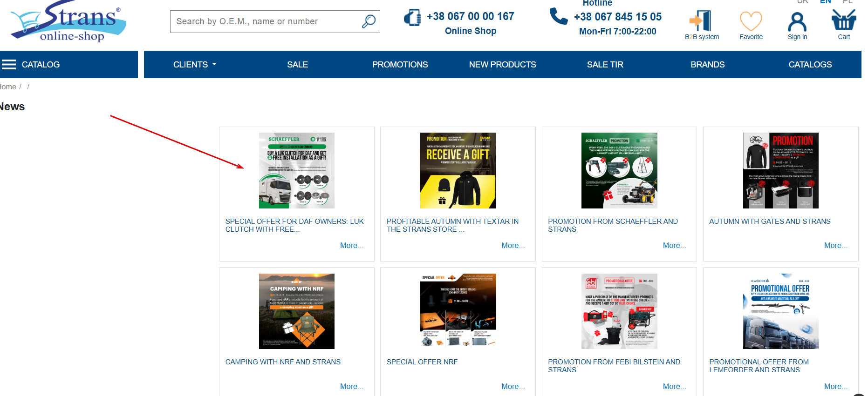The height and width of the screenshot is (396, 868).
Task: Open Favorite heart icon
Action: point(751,21)
